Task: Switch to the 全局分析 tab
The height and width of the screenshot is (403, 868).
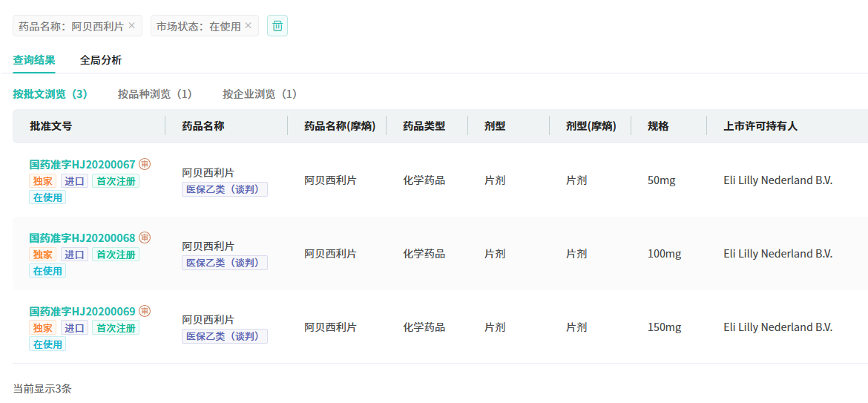Action: (101, 60)
